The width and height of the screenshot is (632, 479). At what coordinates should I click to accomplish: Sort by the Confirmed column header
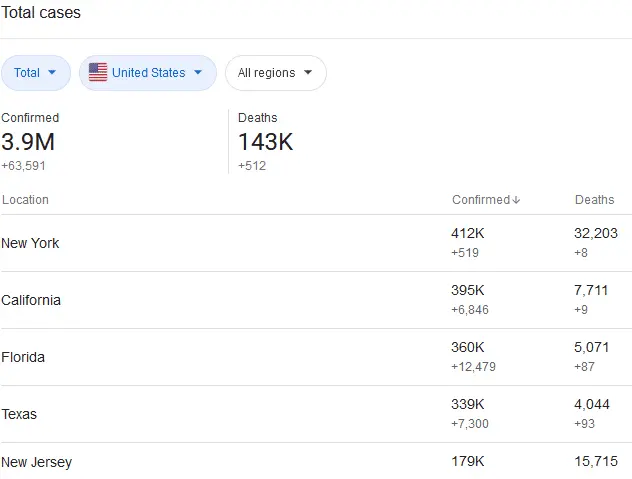(481, 200)
